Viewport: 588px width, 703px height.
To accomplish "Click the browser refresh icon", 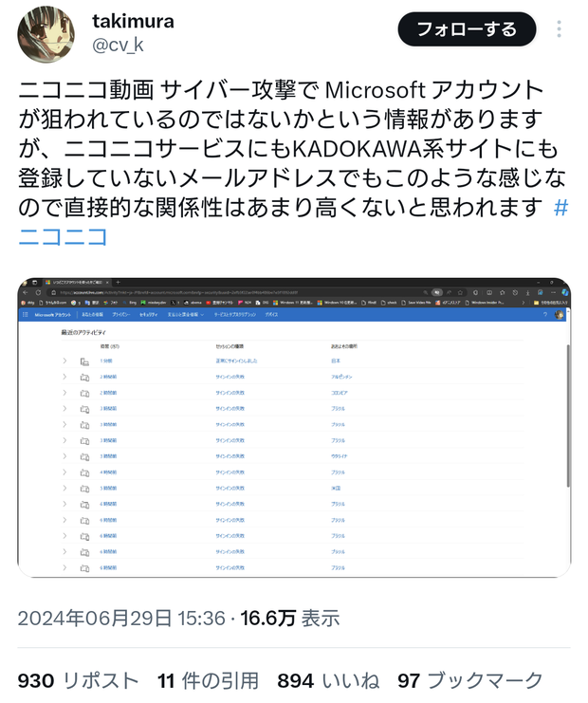I will pos(39,293).
